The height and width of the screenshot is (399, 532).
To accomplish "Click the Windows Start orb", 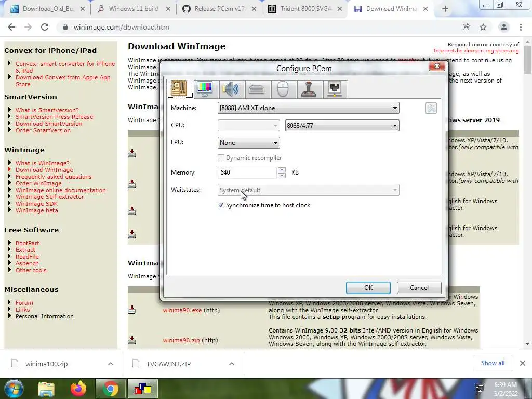I will point(13,389).
